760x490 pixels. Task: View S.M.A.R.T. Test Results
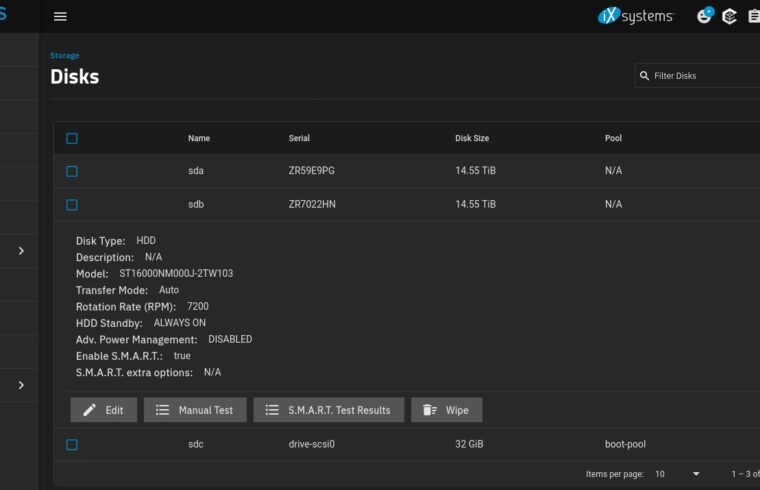pos(329,410)
